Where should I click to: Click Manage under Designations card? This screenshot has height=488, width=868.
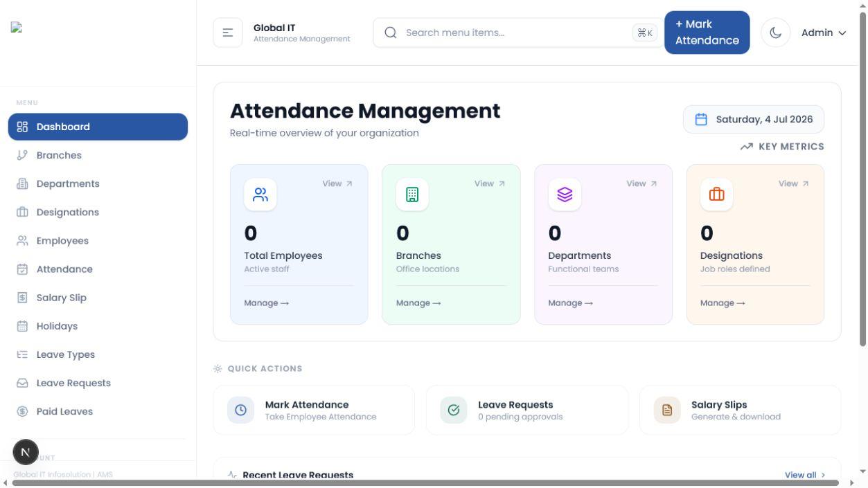coord(723,302)
